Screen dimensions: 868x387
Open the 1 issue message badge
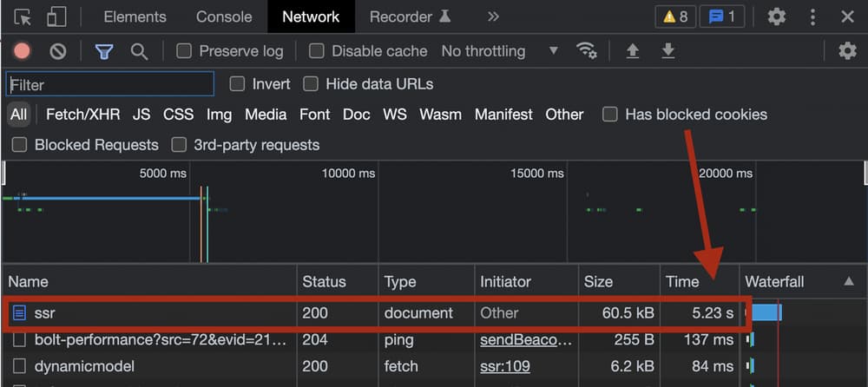(x=722, y=17)
